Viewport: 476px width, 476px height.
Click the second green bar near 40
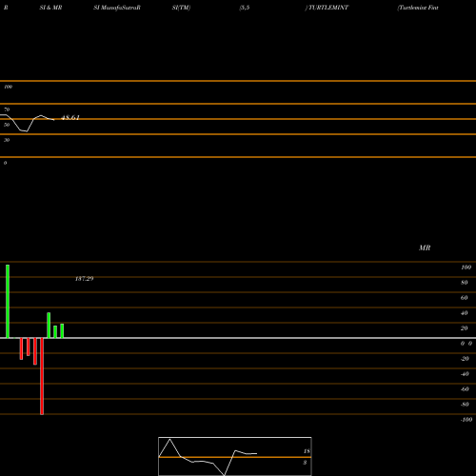coord(49,326)
